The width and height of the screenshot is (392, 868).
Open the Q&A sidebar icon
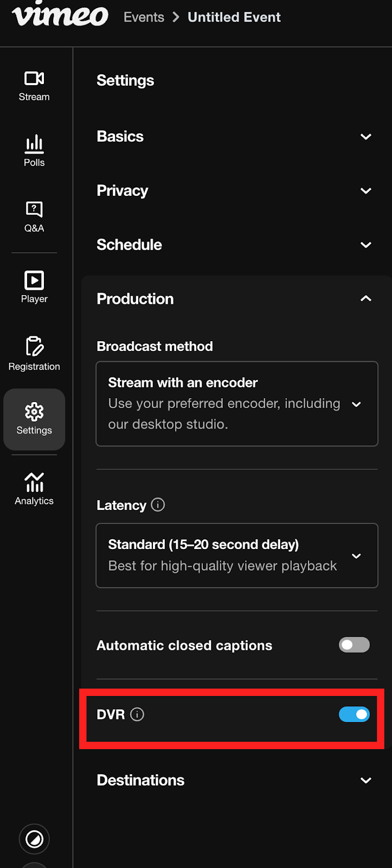click(34, 216)
